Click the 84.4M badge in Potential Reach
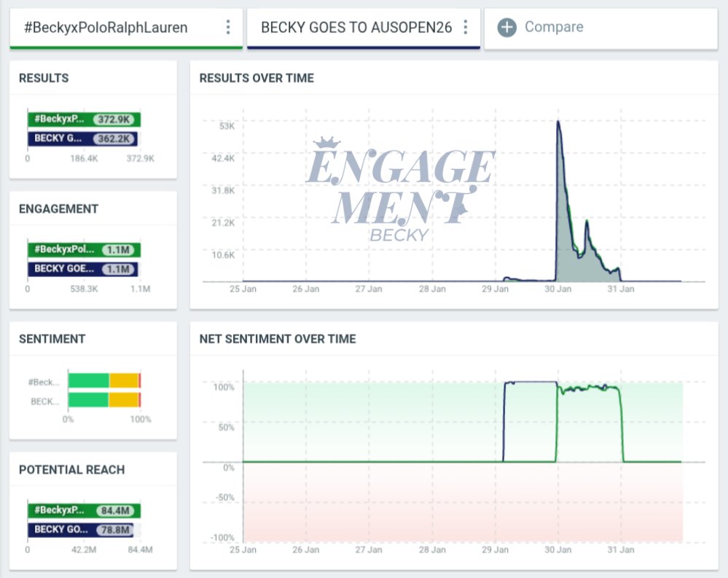Viewport: 728px width, 578px height. tap(115, 511)
